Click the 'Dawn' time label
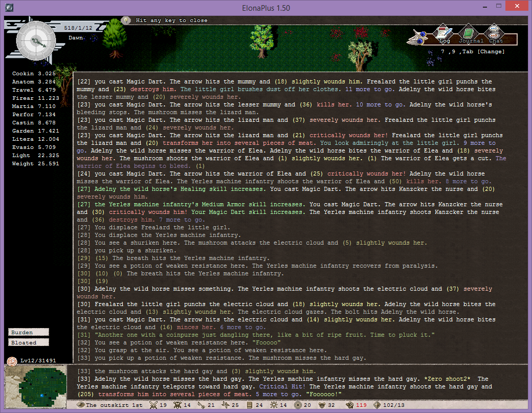 tap(76, 38)
